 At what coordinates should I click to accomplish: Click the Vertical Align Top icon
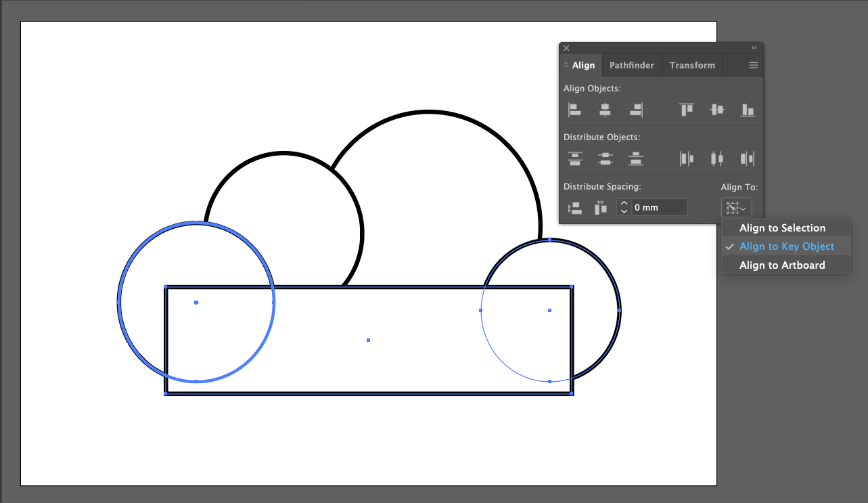coord(687,110)
